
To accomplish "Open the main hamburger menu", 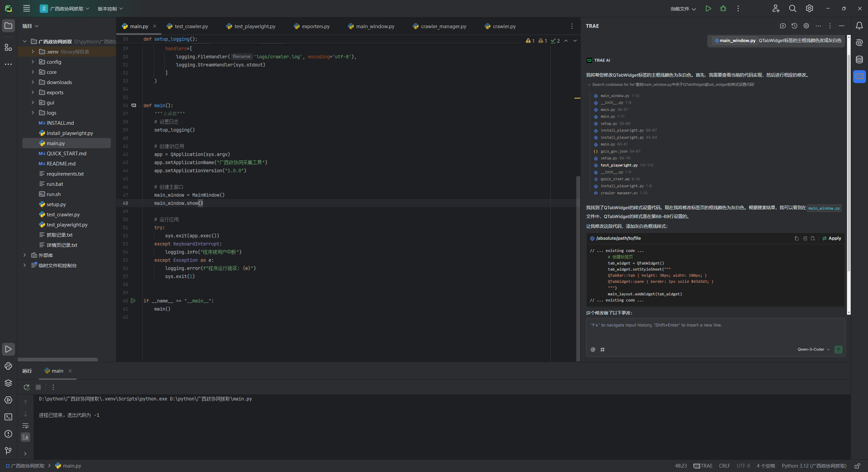I will [26, 8].
